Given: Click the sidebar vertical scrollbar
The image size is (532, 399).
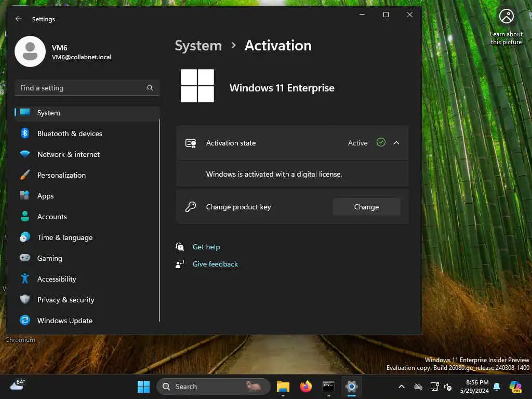Looking at the screenshot, I should click(159, 220).
